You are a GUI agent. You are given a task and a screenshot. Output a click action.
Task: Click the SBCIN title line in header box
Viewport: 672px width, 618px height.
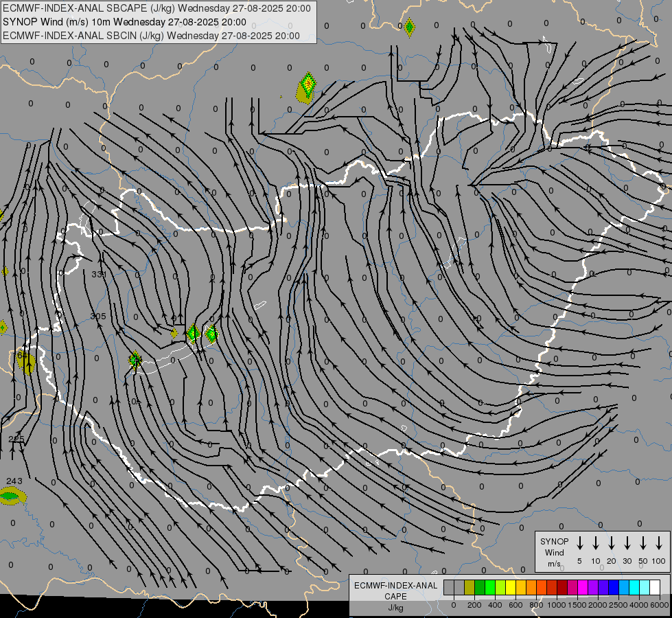pyautogui.click(x=151, y=36)
